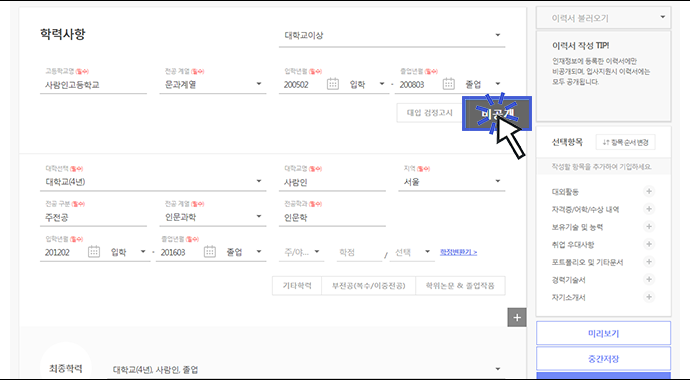Add 자기소개서 section with plus icon
The height and width of the screenshot is (380, 690).
click(649, 297)
